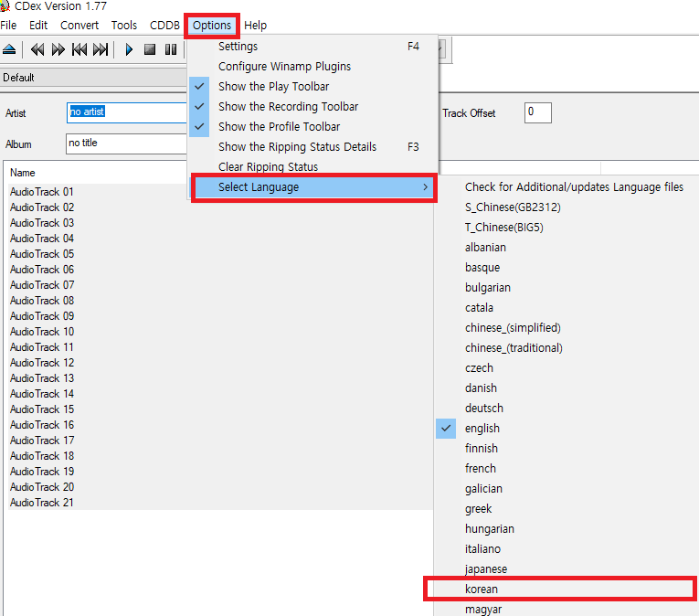Select bulgarian language
Viewport: 699px width, 616px height.
567,287
